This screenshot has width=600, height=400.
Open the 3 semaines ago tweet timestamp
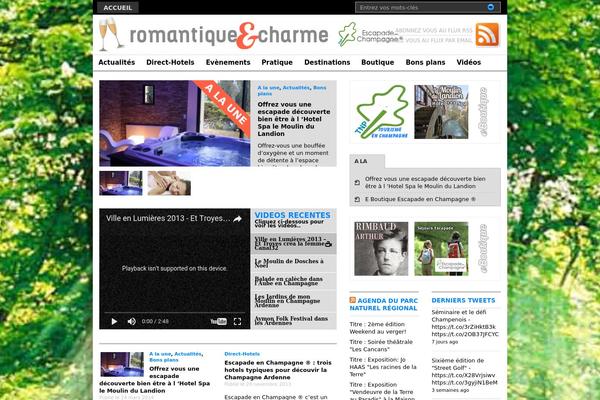pos(450,390)
